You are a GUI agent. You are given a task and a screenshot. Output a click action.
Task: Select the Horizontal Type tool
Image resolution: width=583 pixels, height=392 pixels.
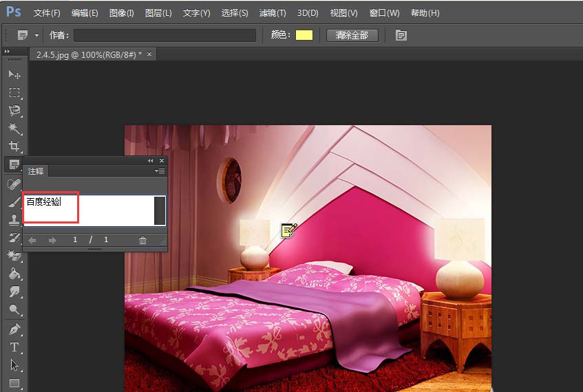[14, 347]
